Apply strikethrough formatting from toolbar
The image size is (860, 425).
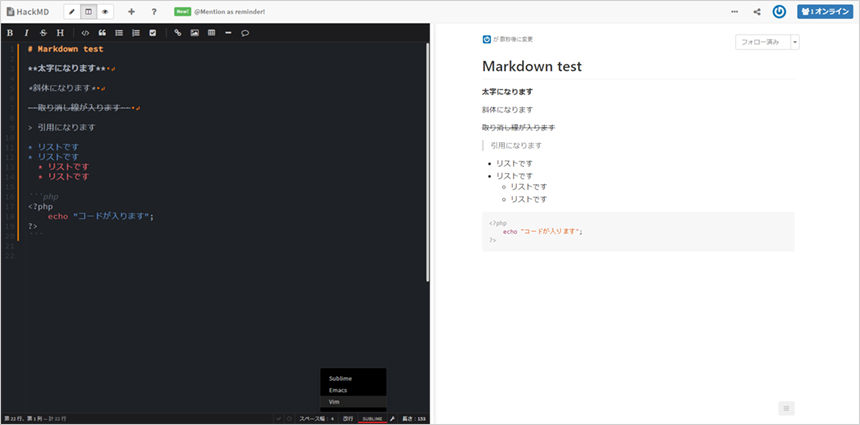tap(43, 33)
